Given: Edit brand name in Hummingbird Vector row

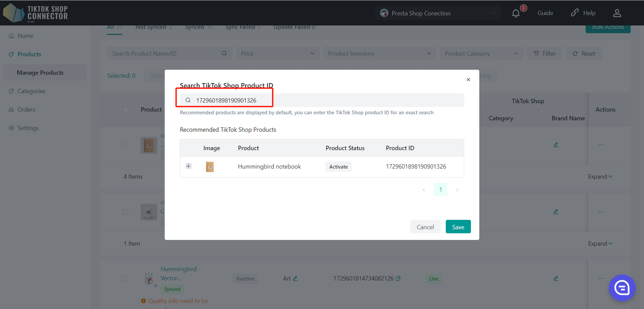Looking at the screenshot, I should tap(556, 278).
